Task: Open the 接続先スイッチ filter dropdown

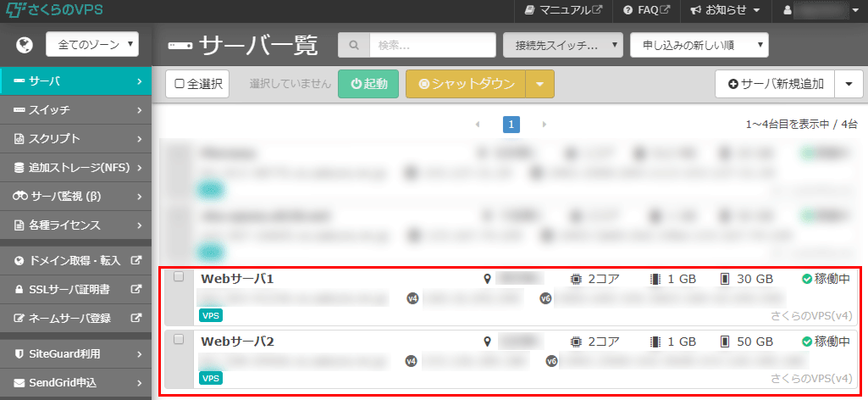Action: coord(563,45)
